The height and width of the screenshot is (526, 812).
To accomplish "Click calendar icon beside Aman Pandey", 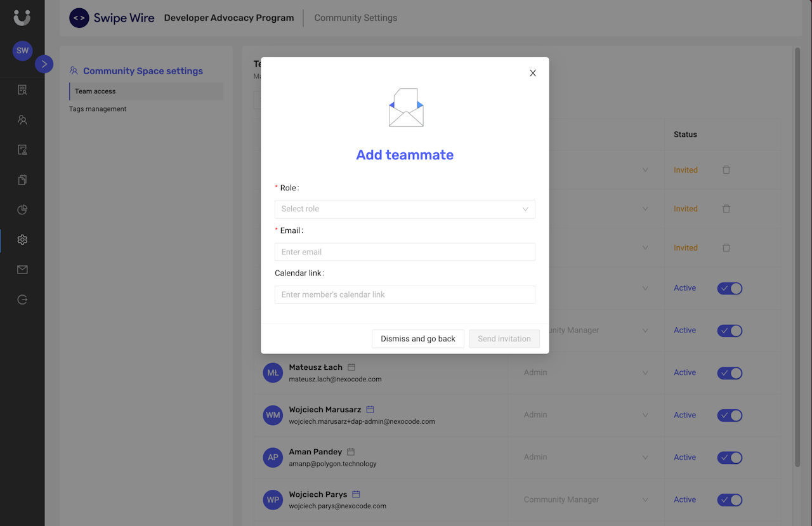I will [351, 452].
